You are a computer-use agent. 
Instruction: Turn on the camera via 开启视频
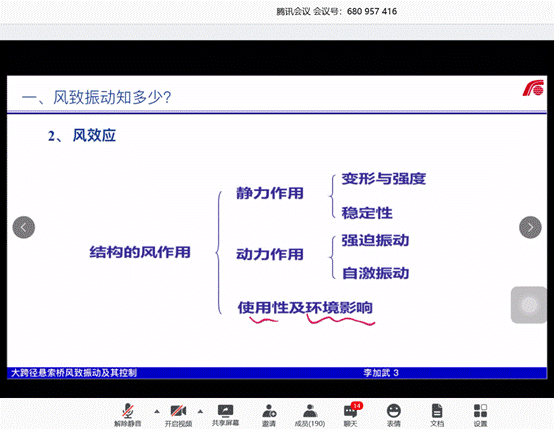[x=178, y=415]
